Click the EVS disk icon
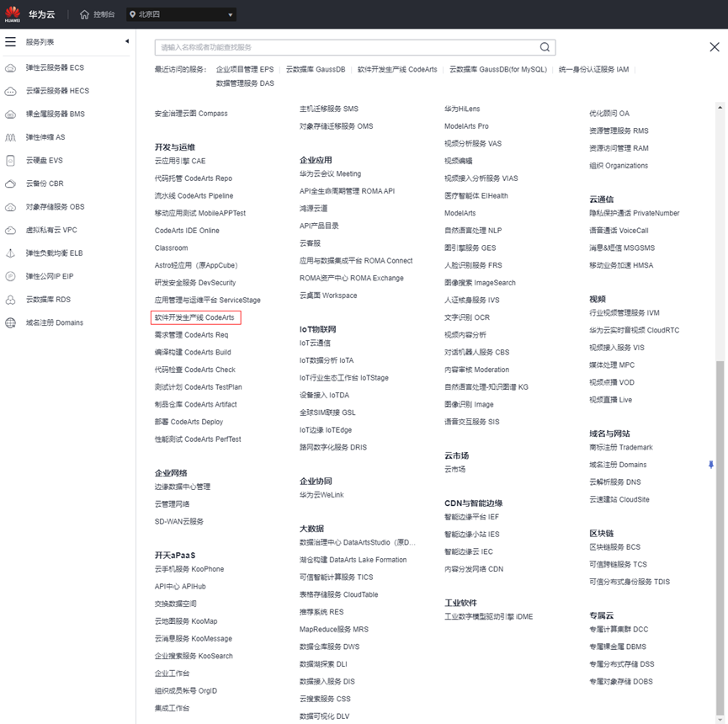Screen dimensions: 728x724 [x=10, y=161]
